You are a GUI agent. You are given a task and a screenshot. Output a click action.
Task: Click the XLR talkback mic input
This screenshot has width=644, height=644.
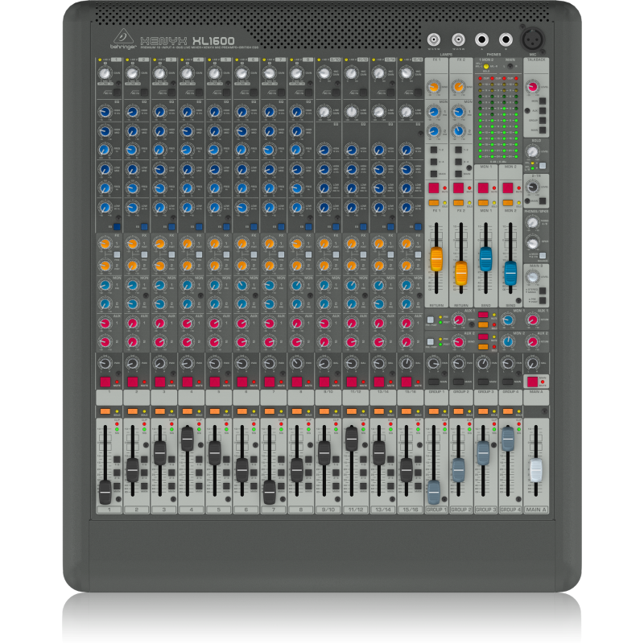point(532,39)
